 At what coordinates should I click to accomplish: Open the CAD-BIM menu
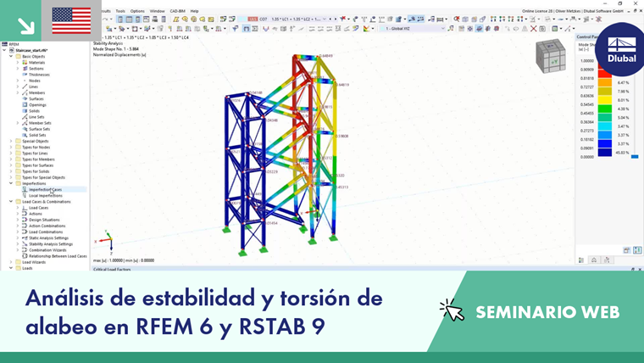(177, 11)
